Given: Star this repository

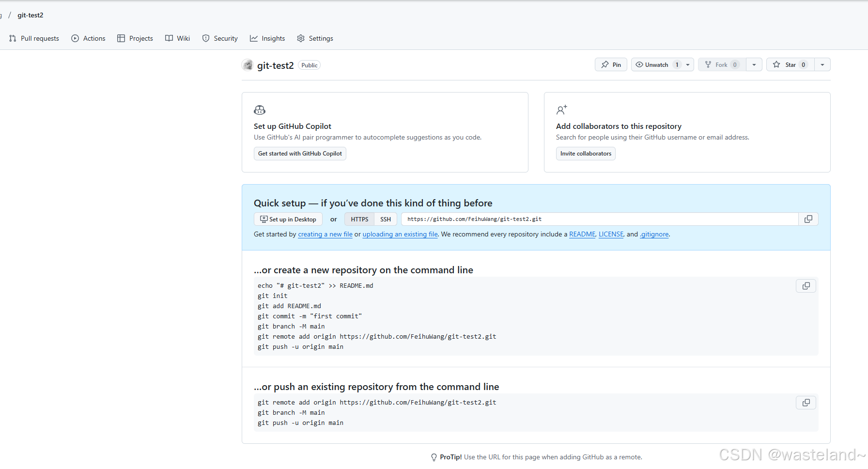Looking at the screenshot, I should [790, 64].
